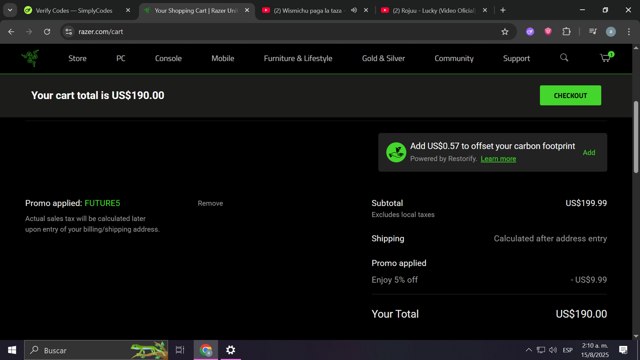Open the media controls icon in Chrome toolbar

pos(593,31)
